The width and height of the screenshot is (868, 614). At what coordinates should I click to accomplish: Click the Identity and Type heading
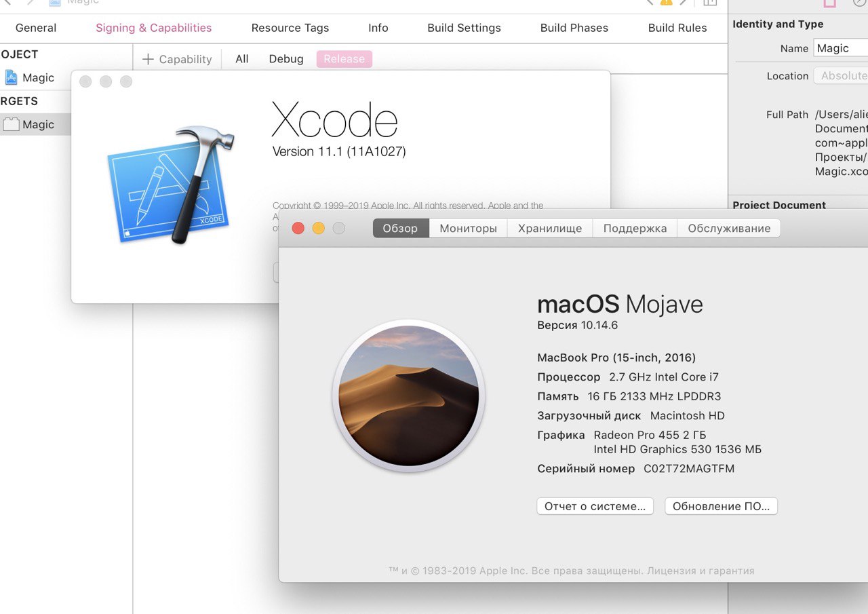click(x=778, y=24)
